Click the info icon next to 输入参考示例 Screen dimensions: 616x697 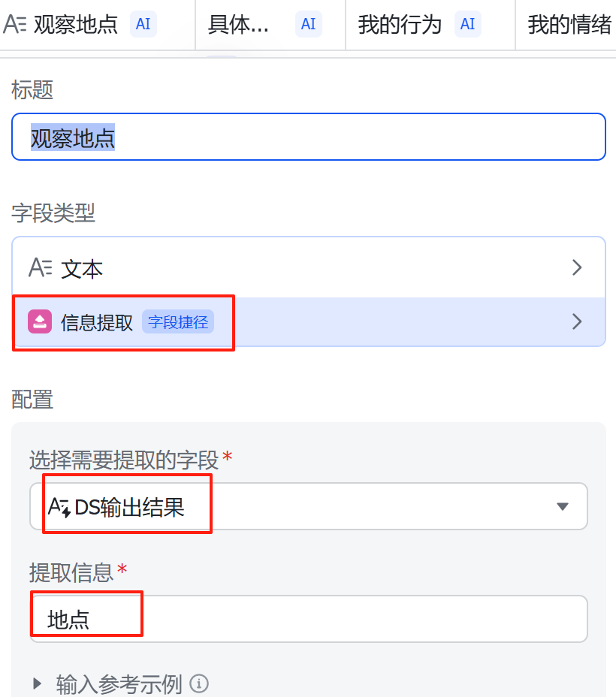[x=199, y=683]
